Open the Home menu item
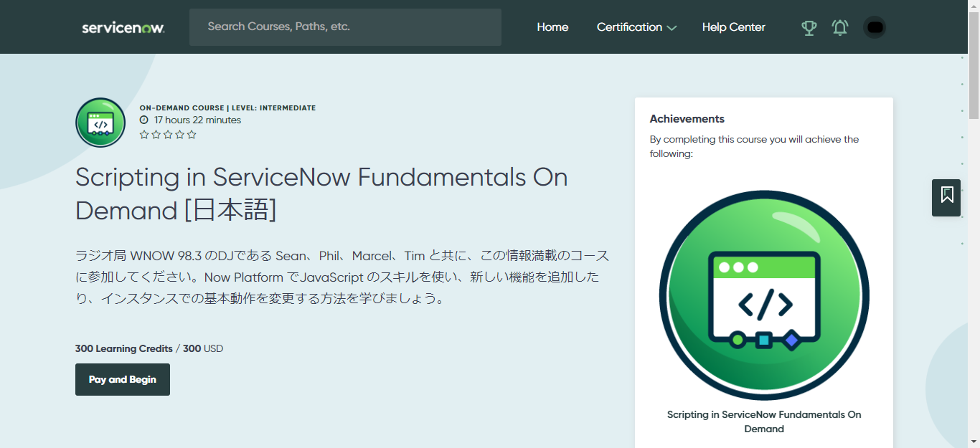Image resolution: width=980 pixels, height=448 pixels. point(552,27)
